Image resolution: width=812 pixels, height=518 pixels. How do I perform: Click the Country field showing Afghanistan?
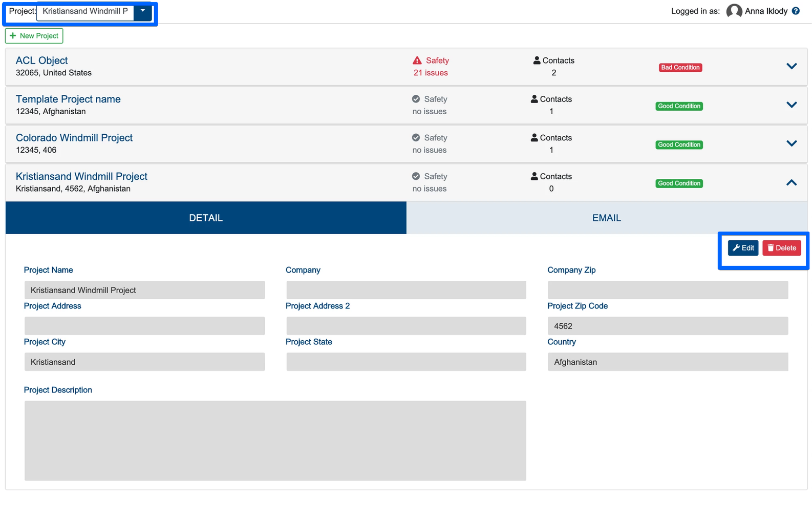(x=668, y=362)
